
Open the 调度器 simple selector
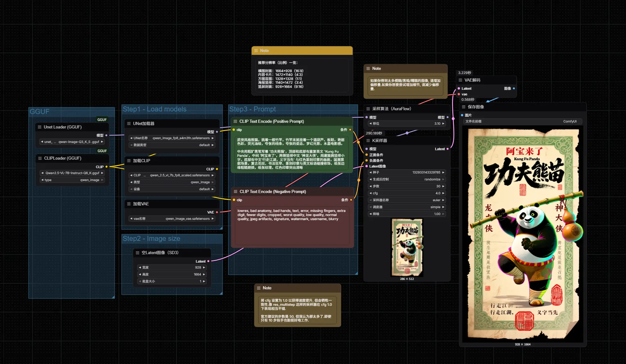(x=407, y=207)
